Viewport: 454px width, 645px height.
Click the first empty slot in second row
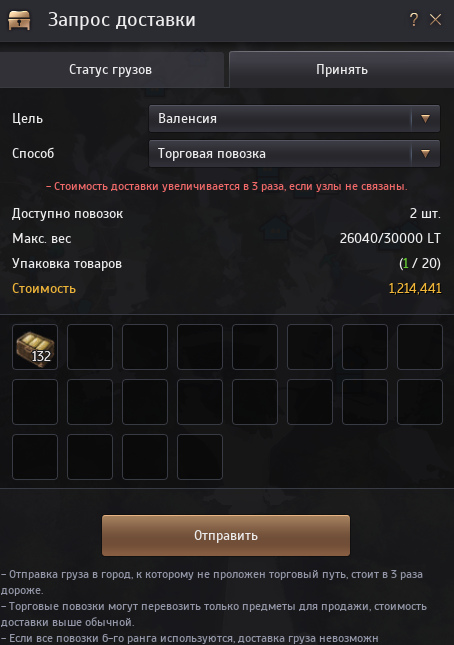[35, 402]
